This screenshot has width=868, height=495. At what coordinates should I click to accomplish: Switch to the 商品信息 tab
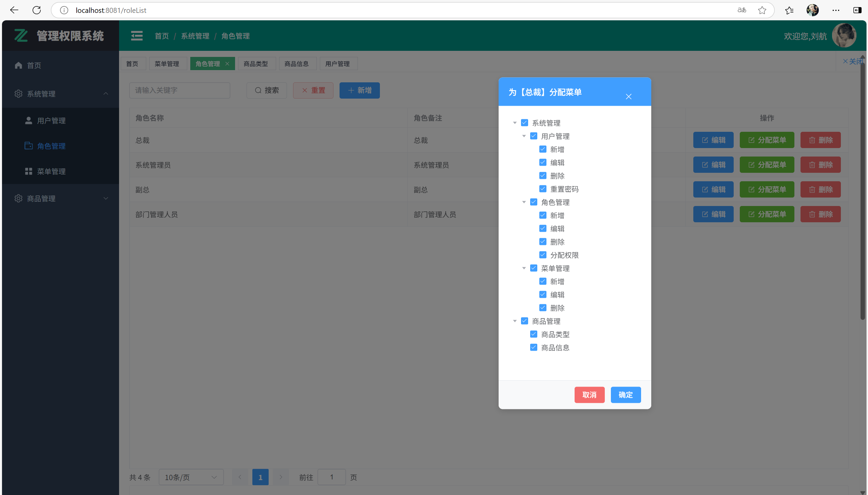point(297,63)
